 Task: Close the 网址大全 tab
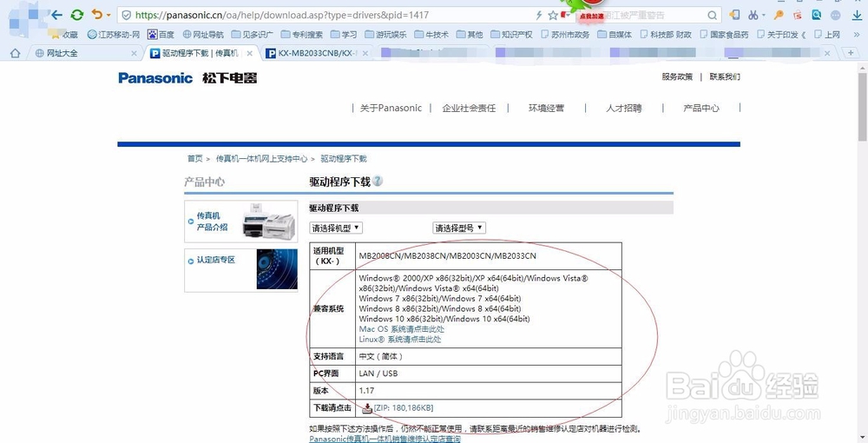[x=134, y=54]
